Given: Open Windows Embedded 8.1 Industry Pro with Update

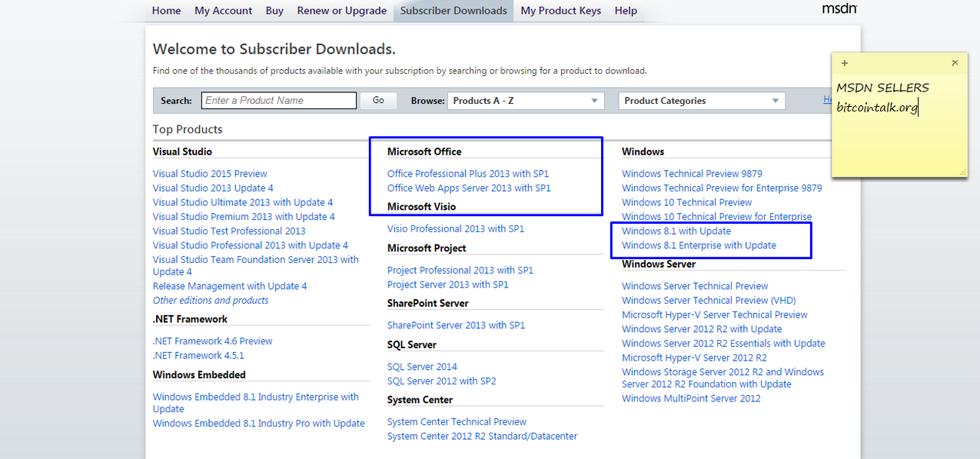Looking at the screenshot, I should tap(258, 424).
